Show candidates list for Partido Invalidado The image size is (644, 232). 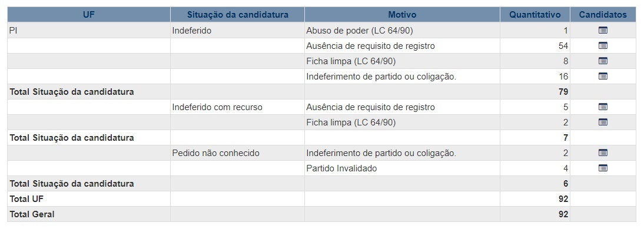(603, 168)
